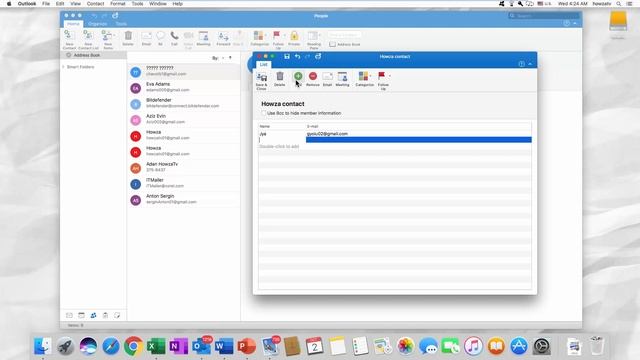This screenshot has height=360, width=640.
Task: Select Bitdefender contact
Action: pyautogui.click(x=184, y=103)
